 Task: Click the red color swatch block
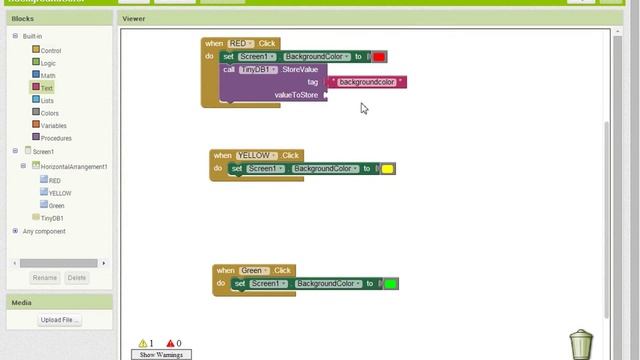point(379,57)
